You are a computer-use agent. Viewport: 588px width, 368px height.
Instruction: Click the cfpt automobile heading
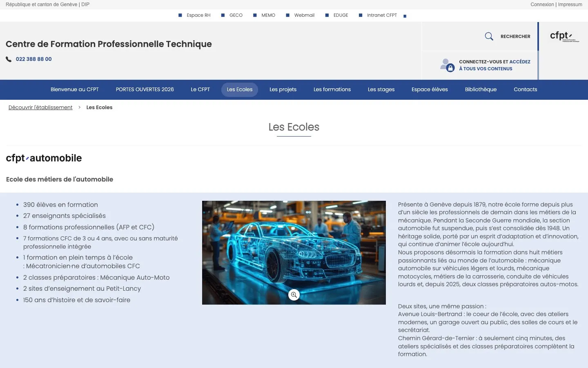coord(44,158)
